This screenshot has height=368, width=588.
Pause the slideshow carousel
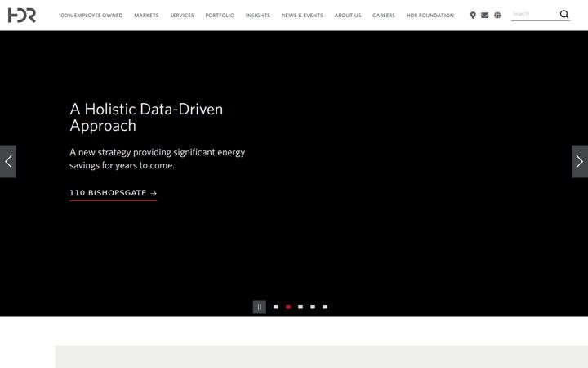tap(259, 307)
